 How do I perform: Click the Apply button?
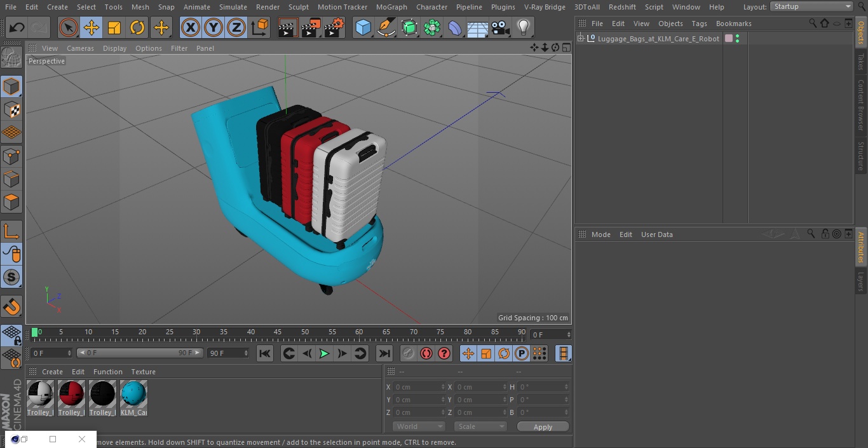543,427
